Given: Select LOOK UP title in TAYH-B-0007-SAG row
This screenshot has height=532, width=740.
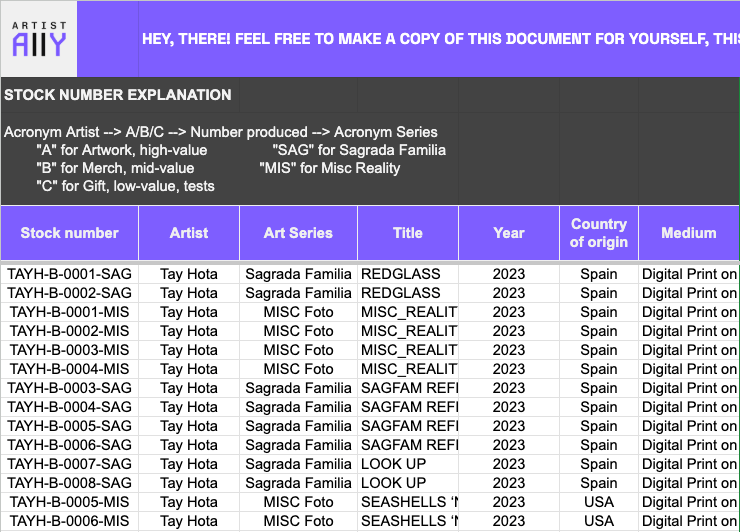Looking at the screenshot, I should point(408,464).
